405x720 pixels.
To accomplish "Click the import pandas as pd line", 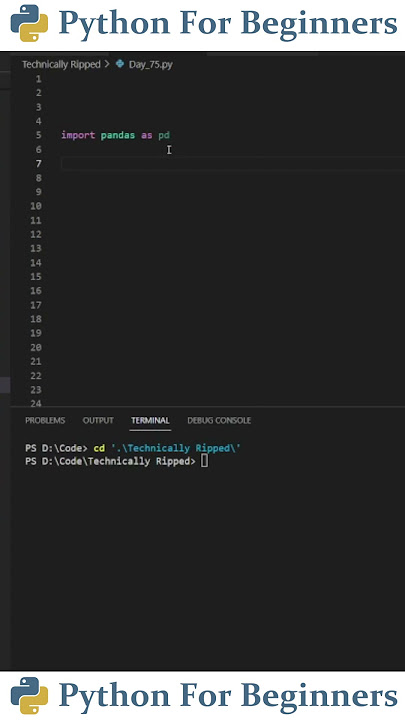I will click(116, 135).
